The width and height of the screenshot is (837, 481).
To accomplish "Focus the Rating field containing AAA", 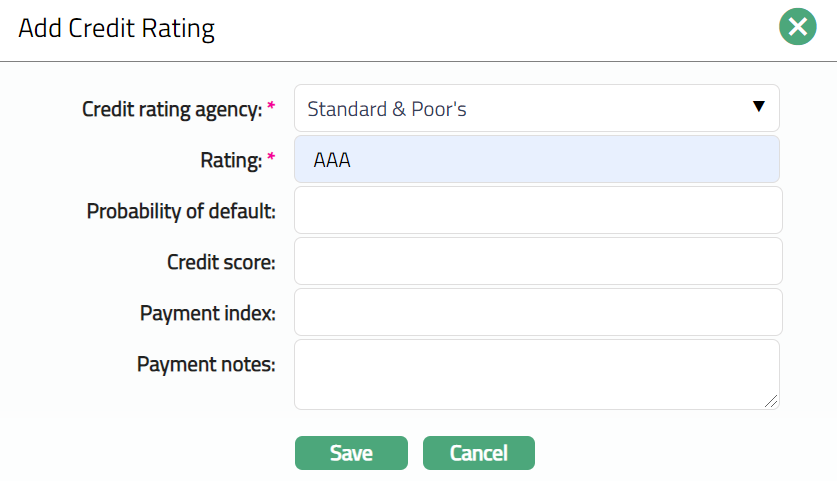I will 536,160.
